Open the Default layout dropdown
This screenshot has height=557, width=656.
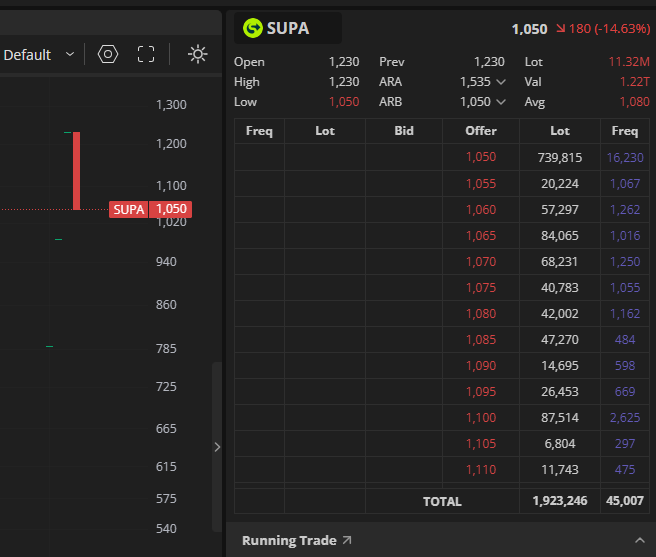pyautogui.click(x=39, y=55)
